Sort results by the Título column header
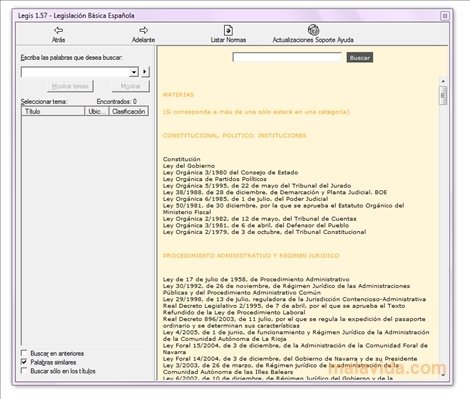Image resolution: width=470 pixels, height=399 pixels. (53, 111)
